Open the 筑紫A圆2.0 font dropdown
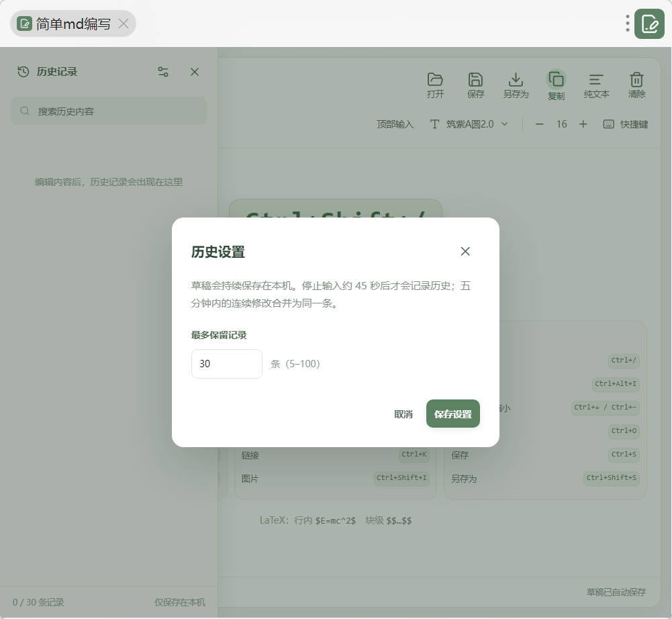The height and width of the screenshot is (619, 672). click(x=469, y=124)
